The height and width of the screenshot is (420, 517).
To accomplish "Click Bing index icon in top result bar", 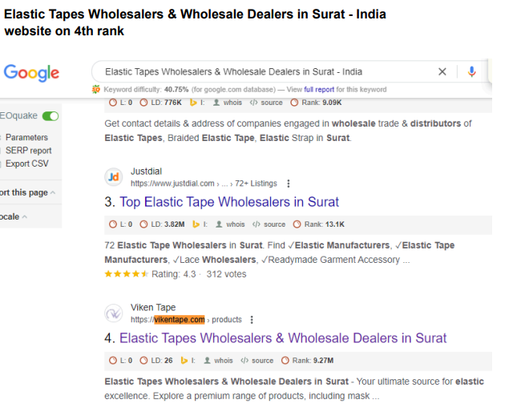I will tap(193, 103).
